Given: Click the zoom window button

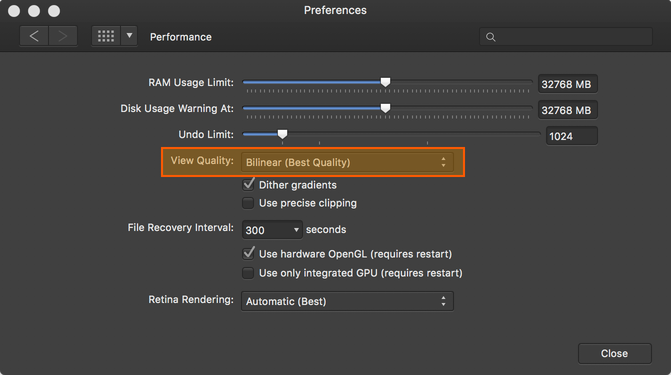Looking at the screenshot, I should tap(54, 11).
